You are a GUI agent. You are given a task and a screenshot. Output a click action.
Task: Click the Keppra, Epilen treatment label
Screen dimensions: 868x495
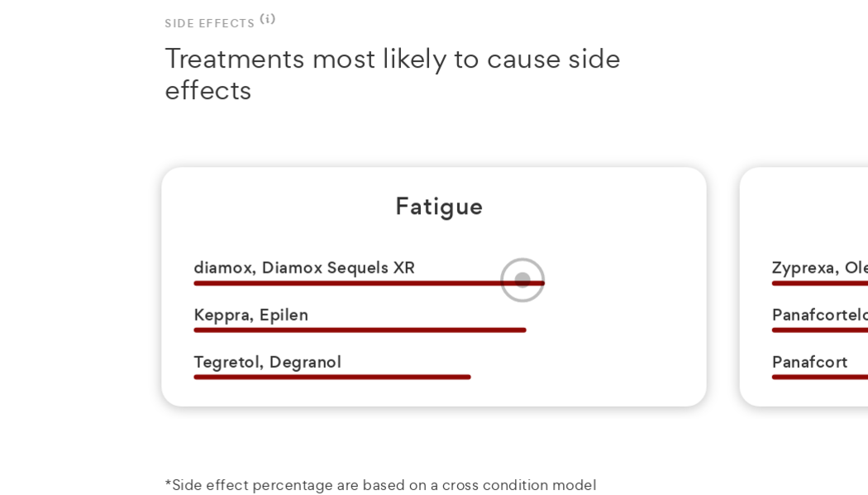click(x=250, y=315)
